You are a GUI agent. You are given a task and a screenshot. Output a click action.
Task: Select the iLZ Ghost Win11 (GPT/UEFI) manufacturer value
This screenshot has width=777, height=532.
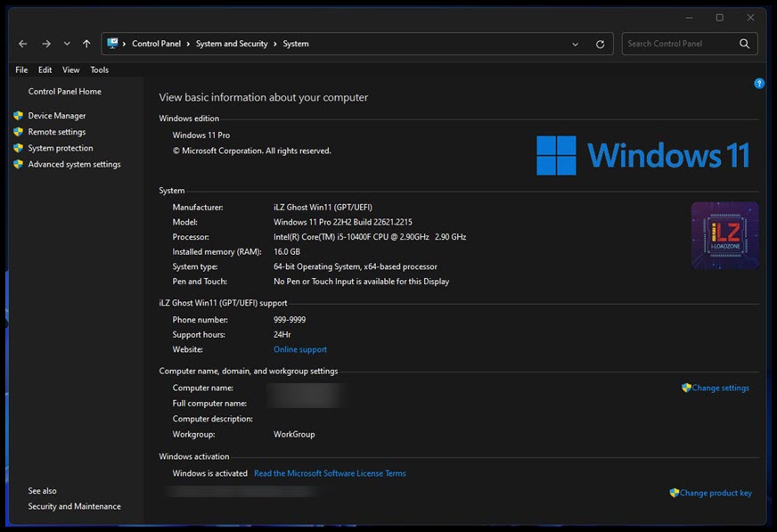(323, 207)
